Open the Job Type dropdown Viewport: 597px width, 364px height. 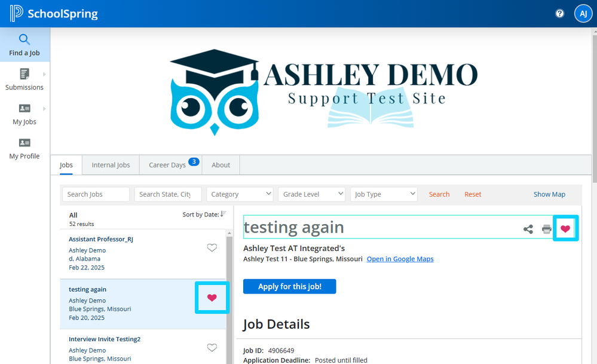[383, 194]
